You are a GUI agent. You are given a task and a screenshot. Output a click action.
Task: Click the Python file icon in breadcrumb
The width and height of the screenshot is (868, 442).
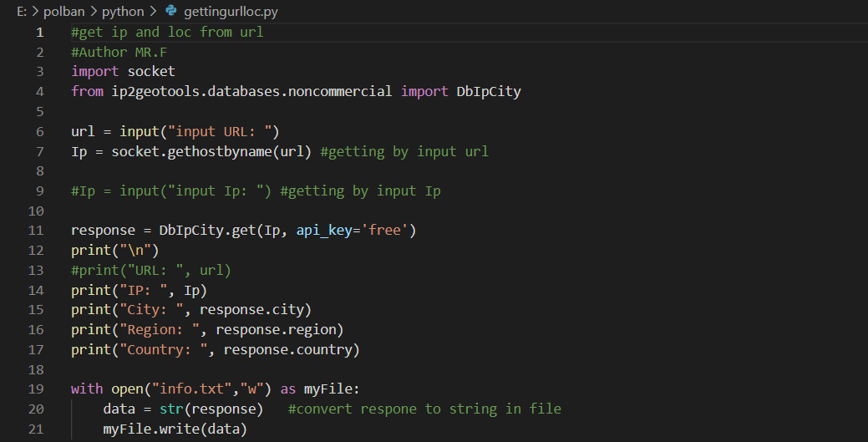point(171,11)
